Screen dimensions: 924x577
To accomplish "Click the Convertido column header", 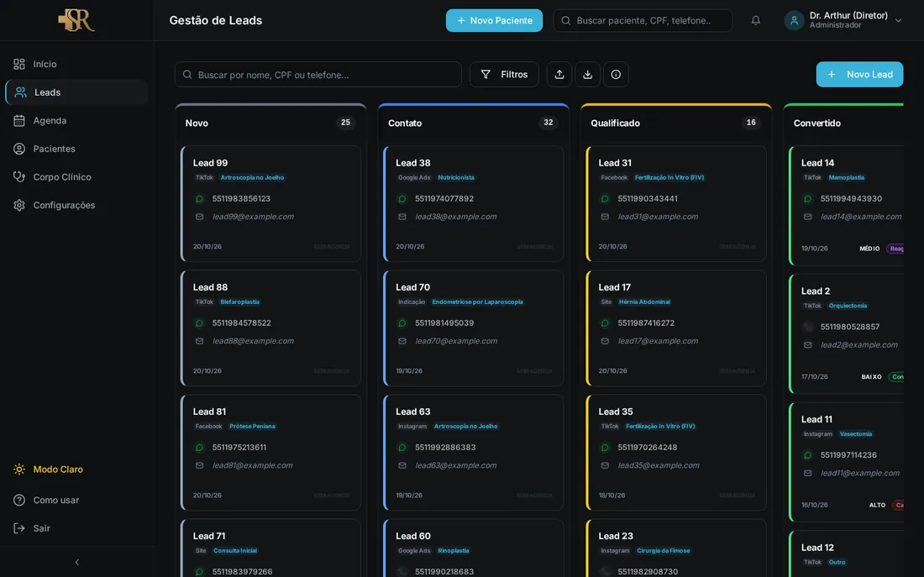I will 816,123.
